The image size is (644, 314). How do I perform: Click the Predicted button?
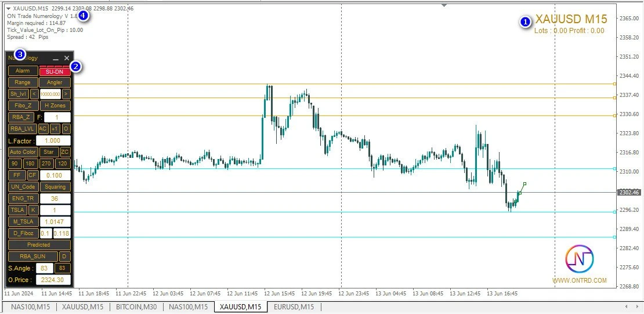tap(39, 245)
